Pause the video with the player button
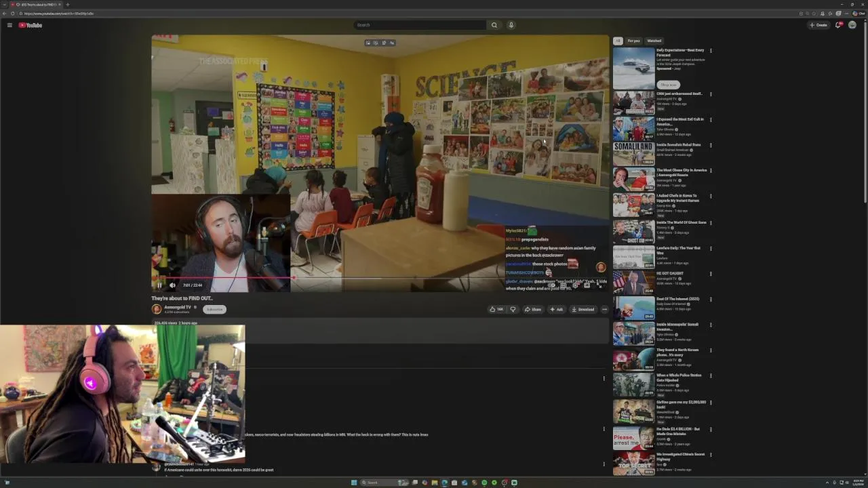Viewport: 868px width, 488px height. coord(159,285)
